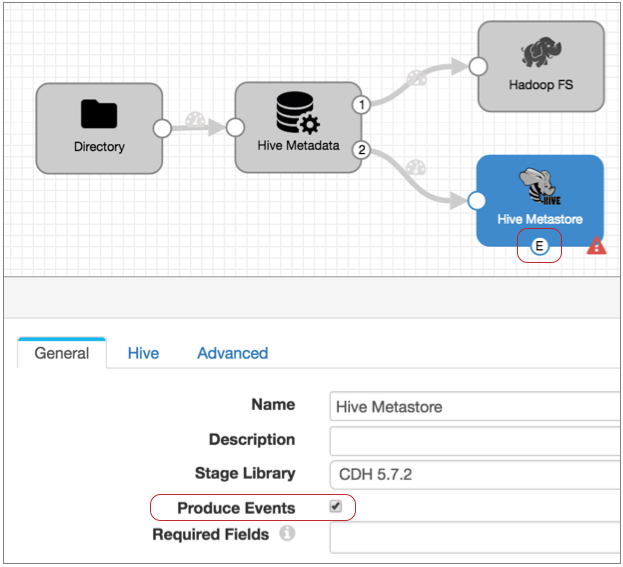Click Hive Metadata output port 1
Image resolution: width=623 pixels, height=567 pixels.
[x=361, y=104]
